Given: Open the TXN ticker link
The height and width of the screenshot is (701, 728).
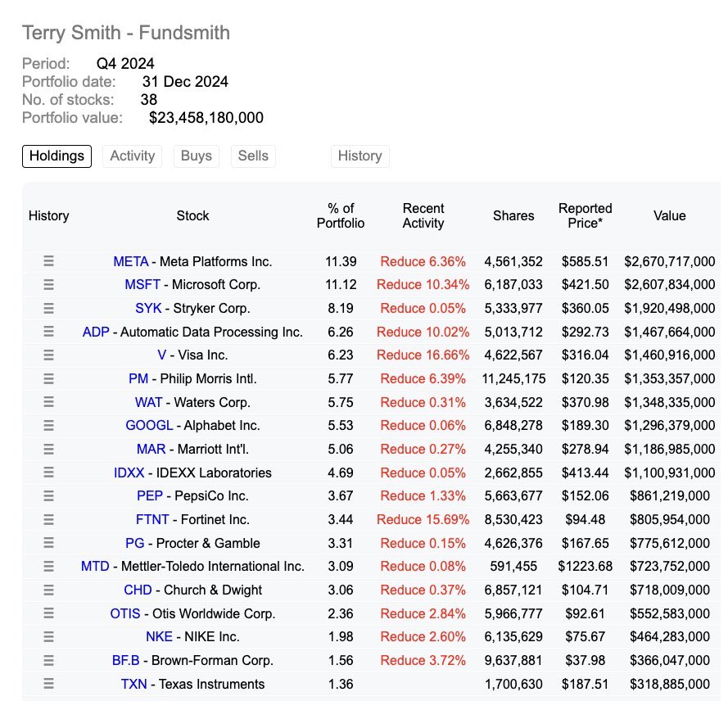Looking at the screenshot, I should click(134, 685).
